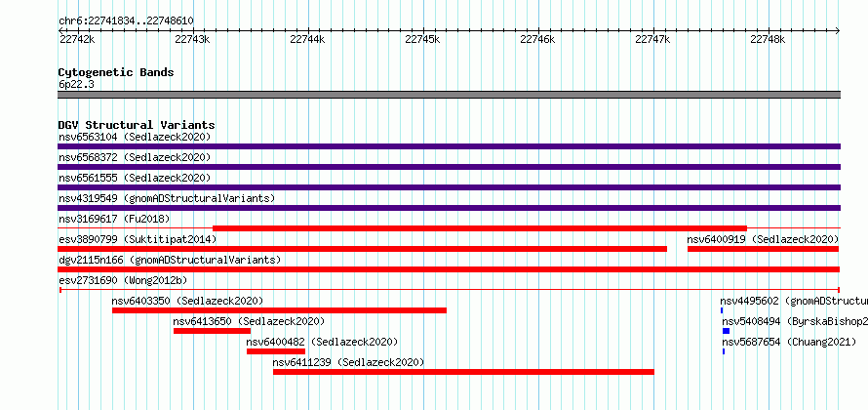Click the Cytogenetic Bands track title
Image resolution: width=868 pixels, height=410 pixels.
tap(116, 72)
